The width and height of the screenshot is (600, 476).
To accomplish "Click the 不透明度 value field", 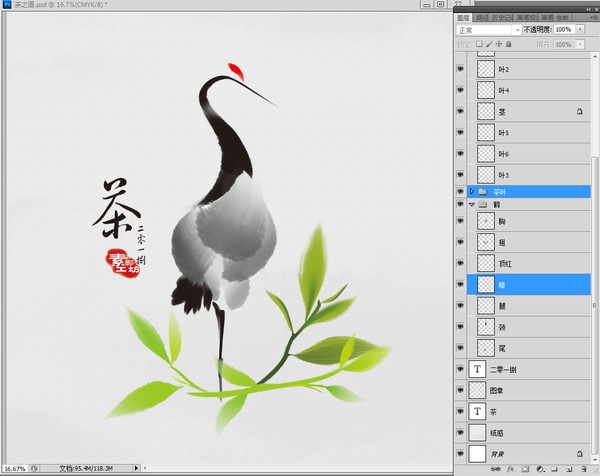I will tap(564, 29).
